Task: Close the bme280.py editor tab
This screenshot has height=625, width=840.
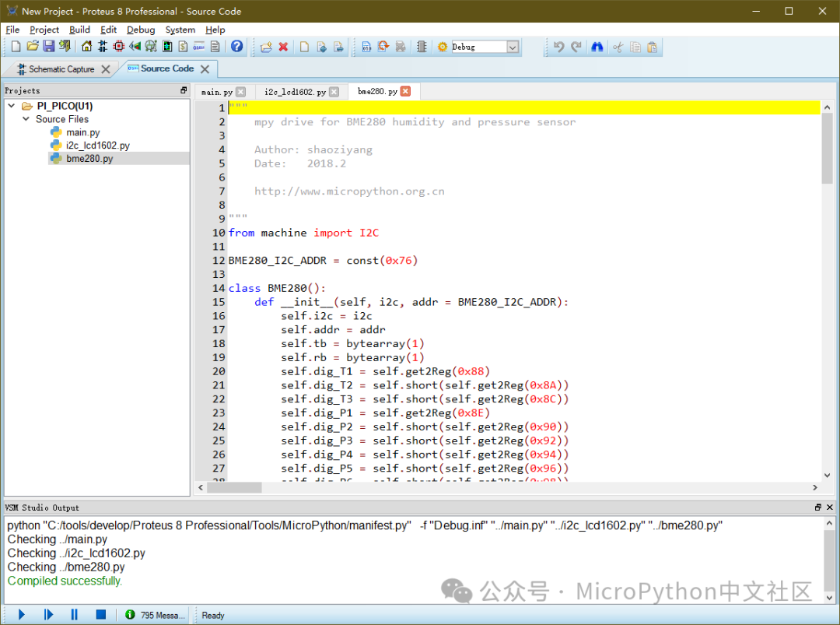Action: (405, 91)
